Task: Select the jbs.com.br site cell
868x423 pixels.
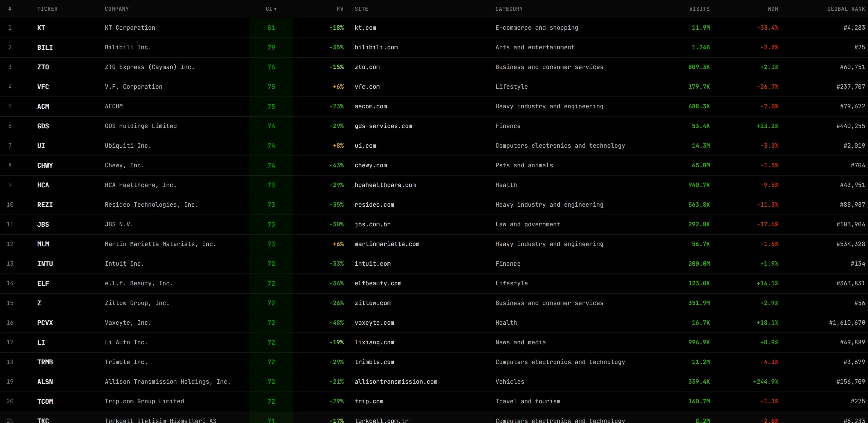Action: (x=373, y=225)
